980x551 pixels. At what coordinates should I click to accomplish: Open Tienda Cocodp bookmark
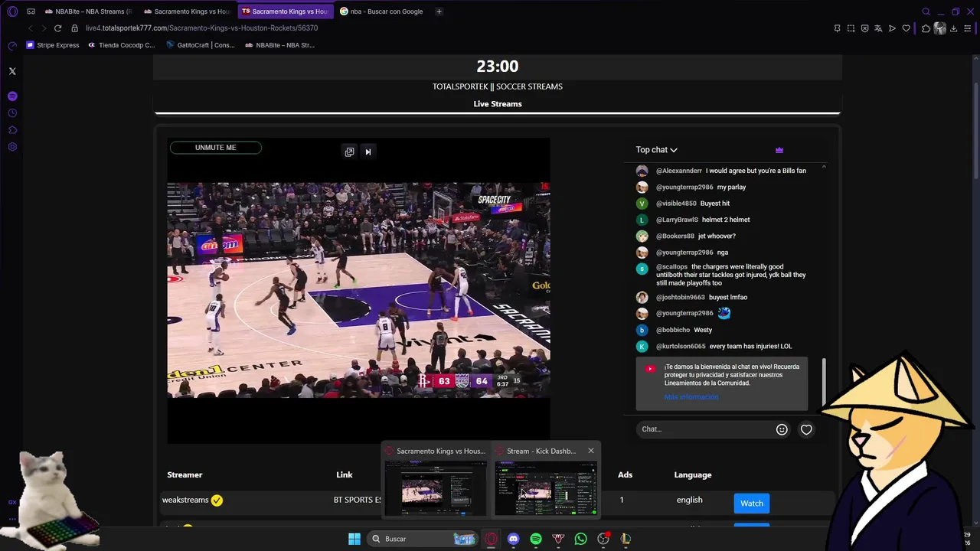click(x=121, y=45)
